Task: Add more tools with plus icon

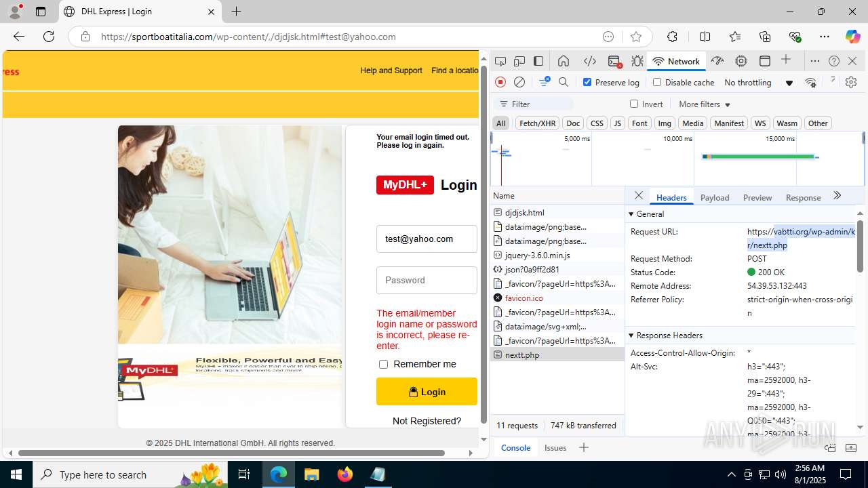Action: (x=786, y=60)
